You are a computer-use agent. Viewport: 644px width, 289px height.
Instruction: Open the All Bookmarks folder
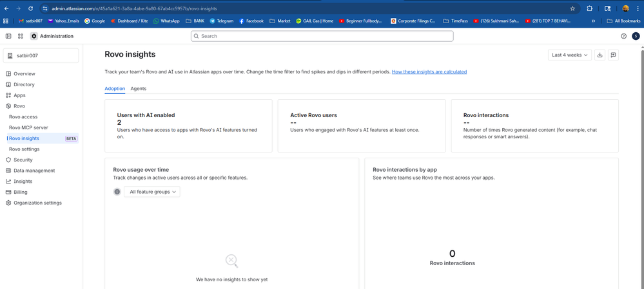623,21
